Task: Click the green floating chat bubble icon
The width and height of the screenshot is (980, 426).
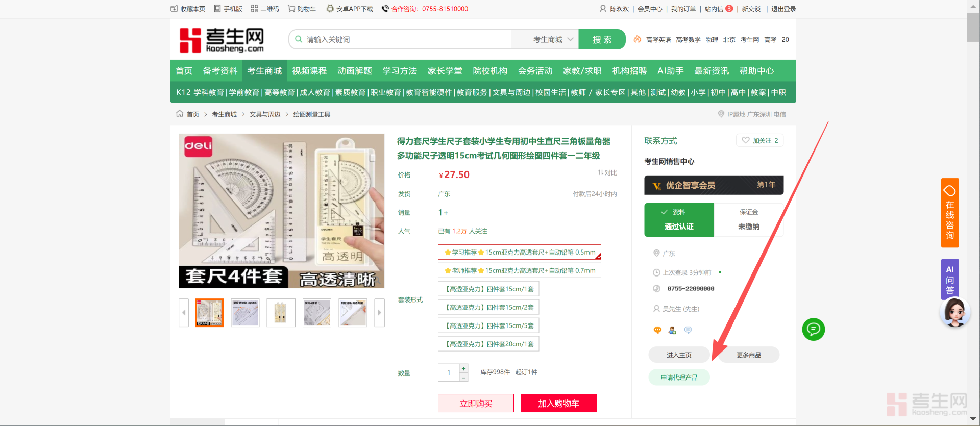Action: 813,330
